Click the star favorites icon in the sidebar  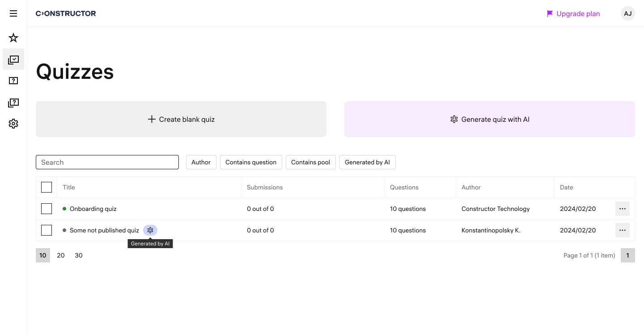pos(13,38)
